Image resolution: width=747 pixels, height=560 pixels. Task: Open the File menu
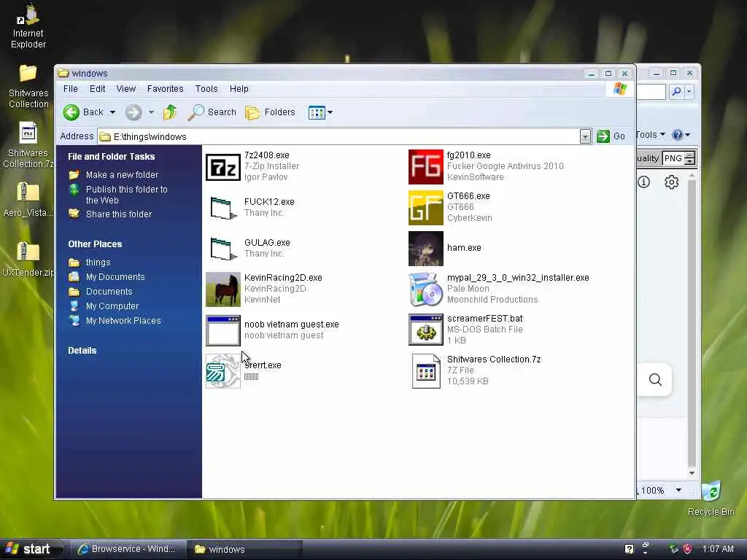click(x=71, y=88)
